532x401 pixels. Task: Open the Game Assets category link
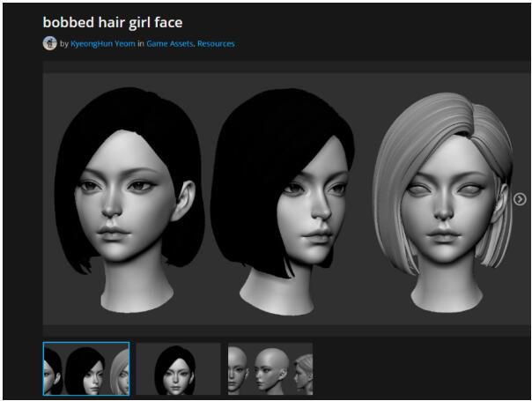pyautogui.click(x=170, y=44)
